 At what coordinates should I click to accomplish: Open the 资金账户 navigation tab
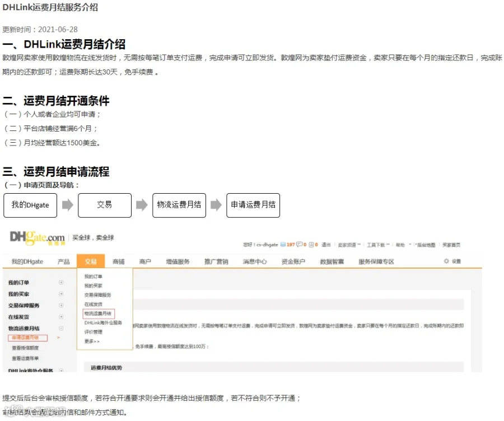293,261
